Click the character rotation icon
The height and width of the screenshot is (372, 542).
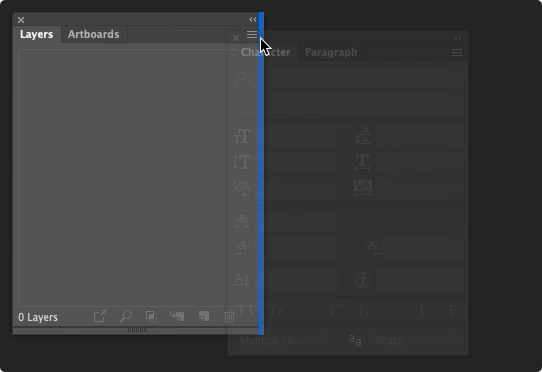coord(363,280)
